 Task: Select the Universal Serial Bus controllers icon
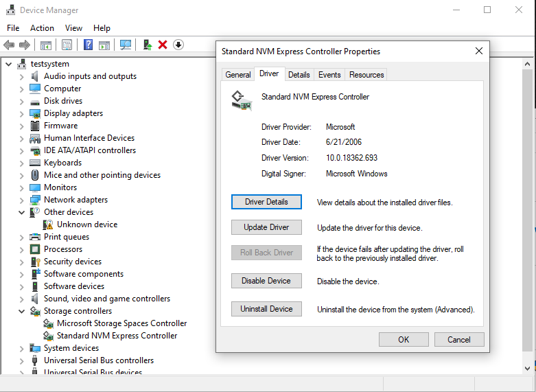(x=34, y=360)
